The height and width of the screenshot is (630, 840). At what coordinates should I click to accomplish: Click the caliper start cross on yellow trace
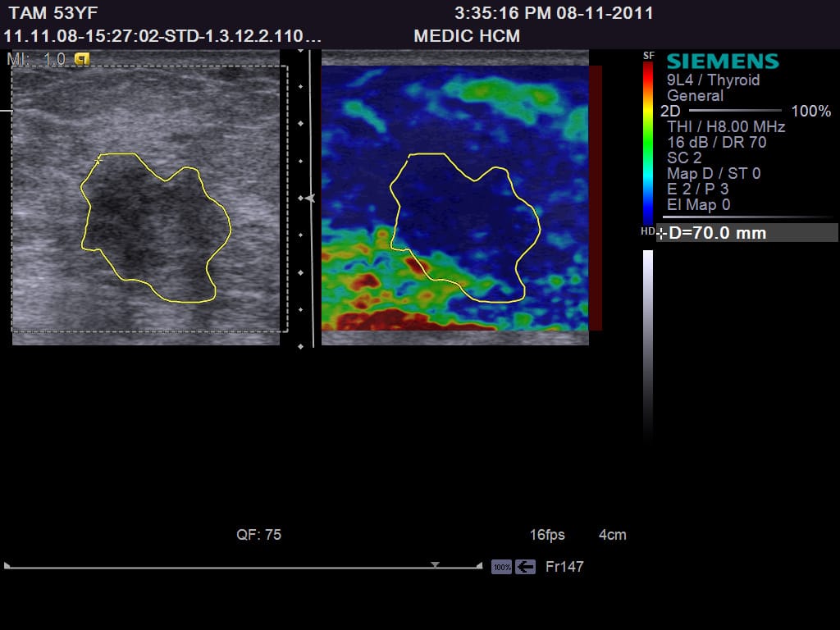point(98,160)
